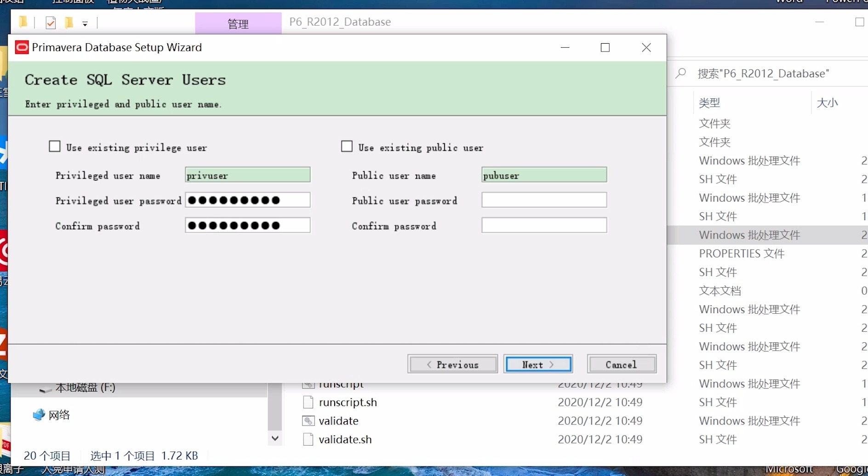Proceed with the Next button
The height and width of the screenshot is (476, 868).
pyautogui.click(x=538, y=364)
